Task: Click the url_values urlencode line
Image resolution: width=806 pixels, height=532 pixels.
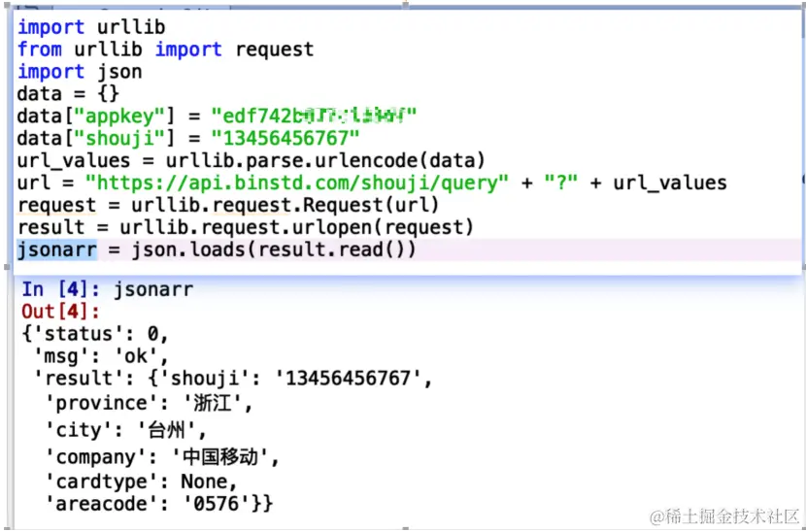Action: click(251, 161)
